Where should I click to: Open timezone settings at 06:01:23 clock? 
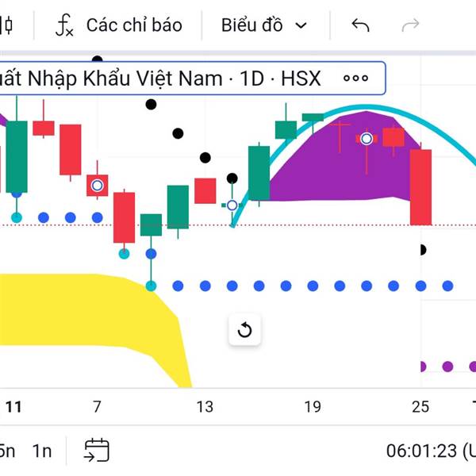428,451
